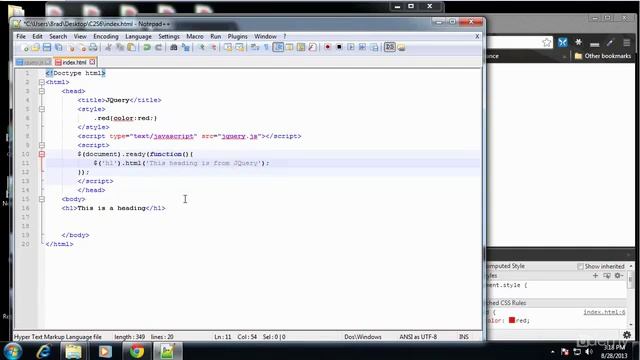Click the Redo arrow icon
Screen dimensions: 640x360
coord(158,47)
